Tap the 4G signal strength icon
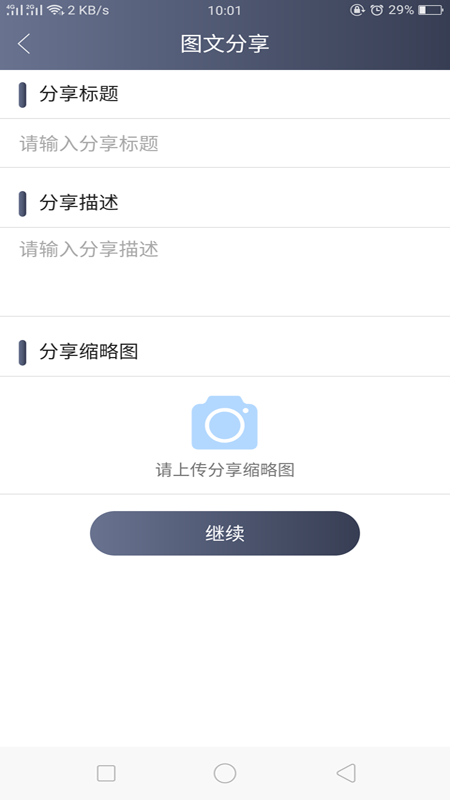This screenshot has height=800, width=450. (x=15, y=10)
